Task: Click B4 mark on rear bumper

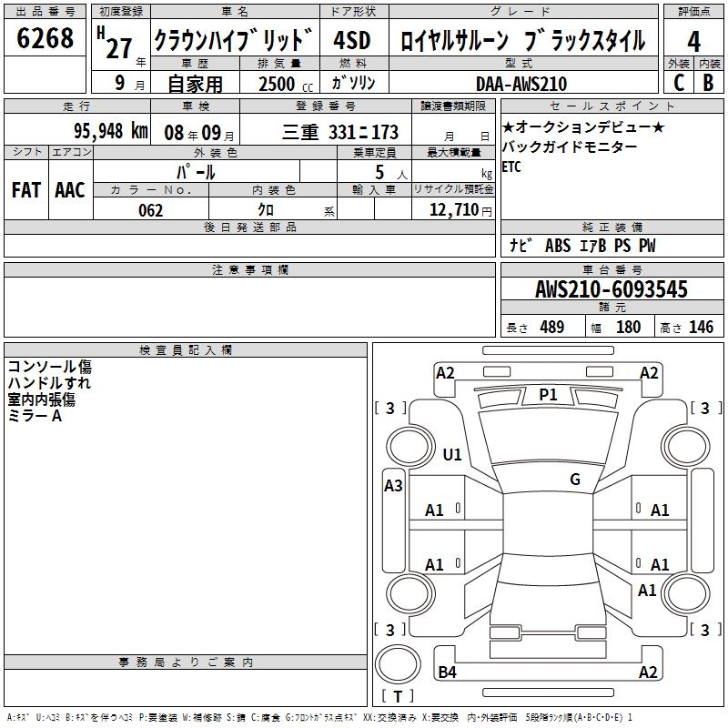Action: [447, 672]
